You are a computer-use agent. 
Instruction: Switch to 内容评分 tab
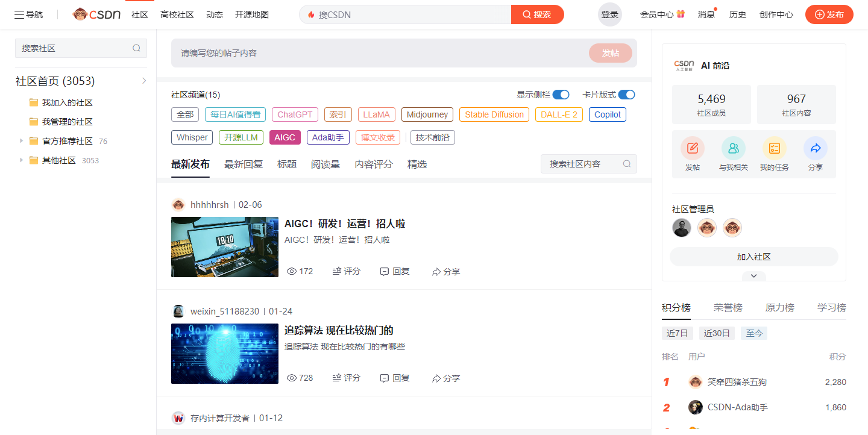click(x=374, y=164)
